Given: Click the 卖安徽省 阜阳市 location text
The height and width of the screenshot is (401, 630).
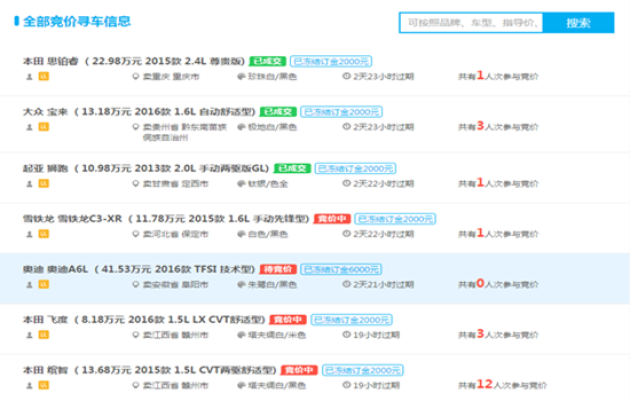Looking at the screenshot, I should pos(176,284).
